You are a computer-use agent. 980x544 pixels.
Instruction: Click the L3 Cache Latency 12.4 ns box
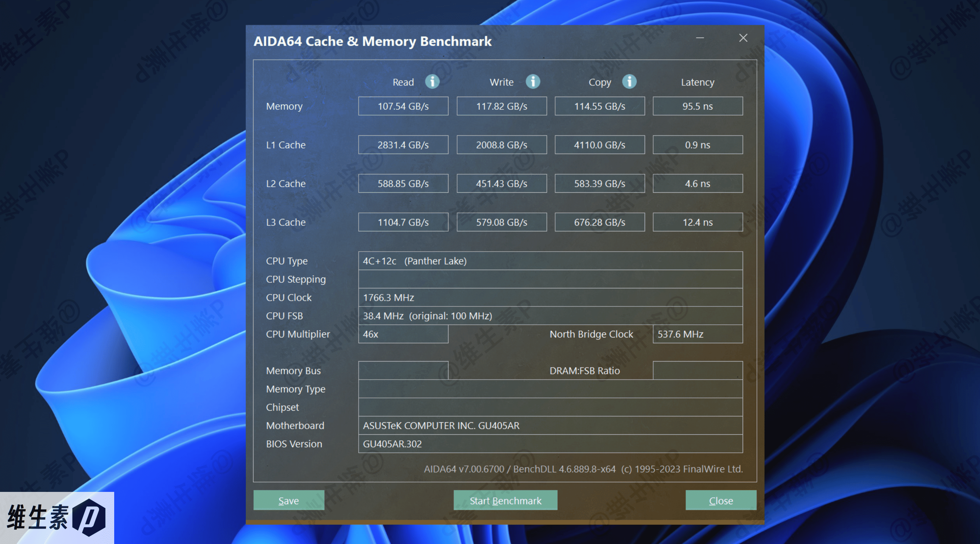(x=698, y=222)
